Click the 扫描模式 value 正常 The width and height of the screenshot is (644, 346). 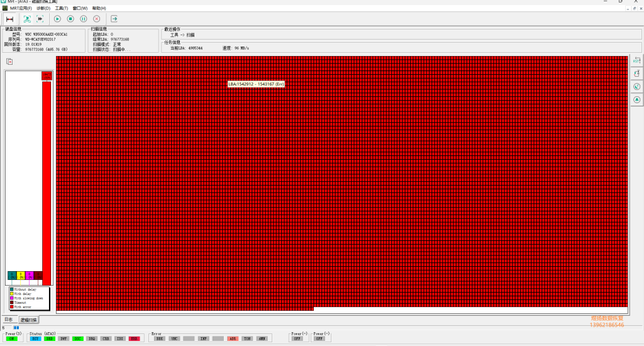(117, 45)
